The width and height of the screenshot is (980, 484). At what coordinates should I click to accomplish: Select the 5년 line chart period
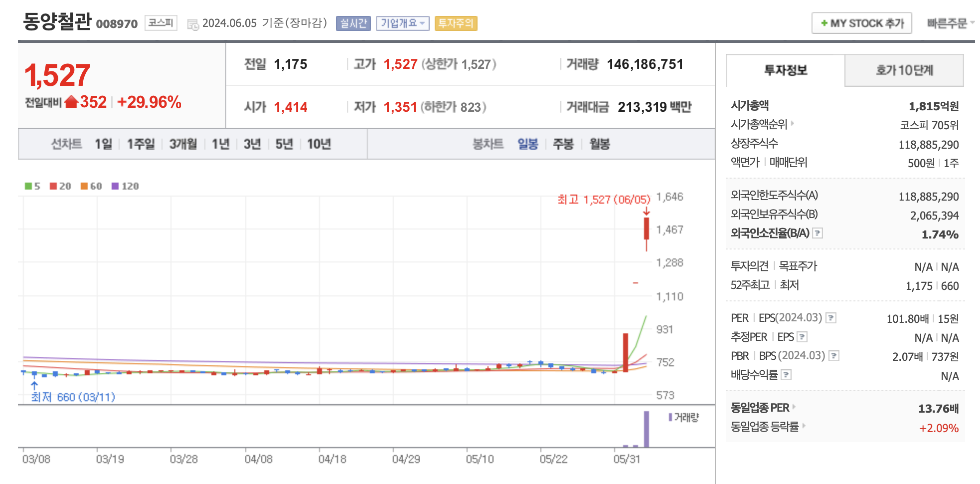284,144
